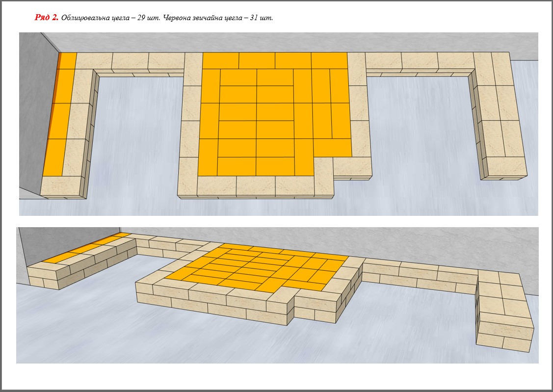Viewport: 553px width, 392px height.
Task: Click the red "Ряд 2." heading
Action: pos(47,18)
